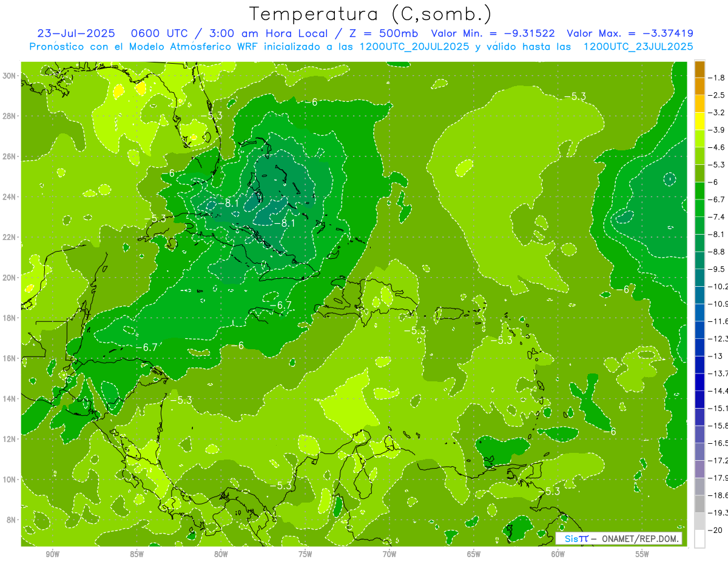Click the "75W" longitude axis label
This screenshot has height=562, width=728.
tap(305, 554)
